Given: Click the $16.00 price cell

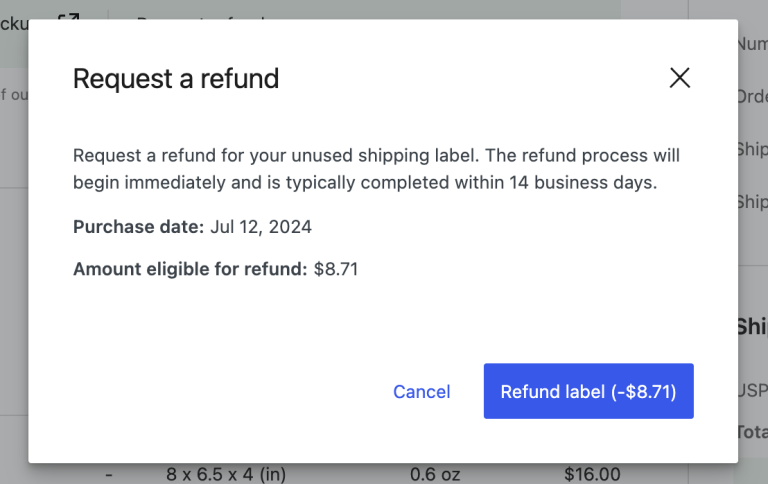Looking at the screenshot, I should (x=592, y=474).
